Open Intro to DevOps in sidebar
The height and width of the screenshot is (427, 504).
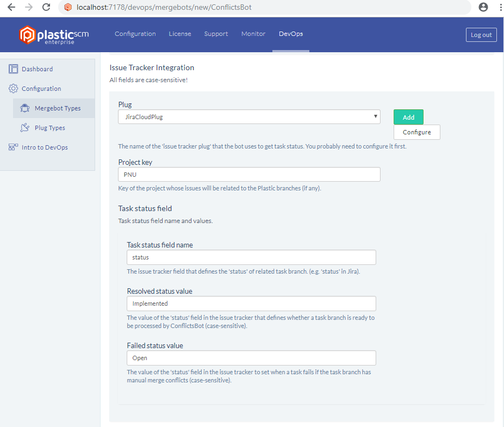[45, 147]
